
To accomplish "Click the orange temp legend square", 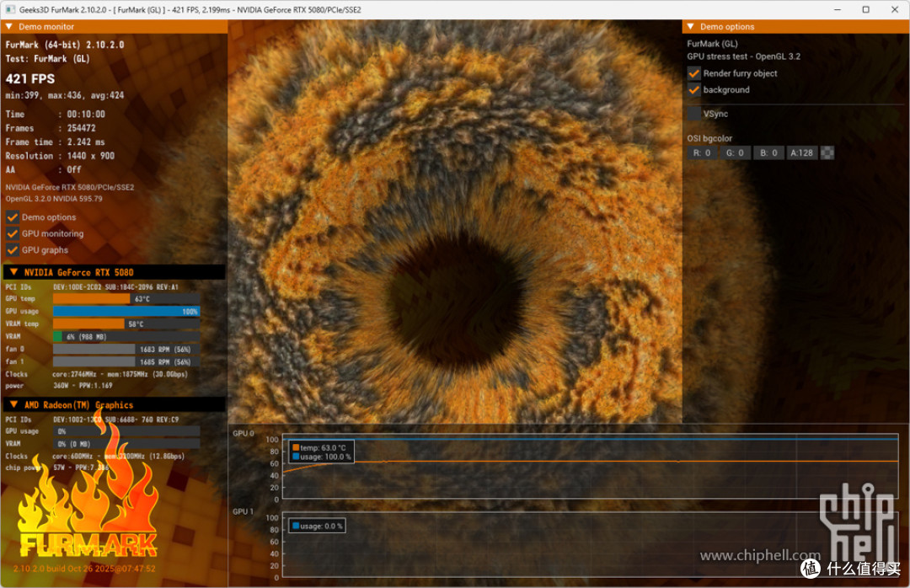I will pos(296,447).
